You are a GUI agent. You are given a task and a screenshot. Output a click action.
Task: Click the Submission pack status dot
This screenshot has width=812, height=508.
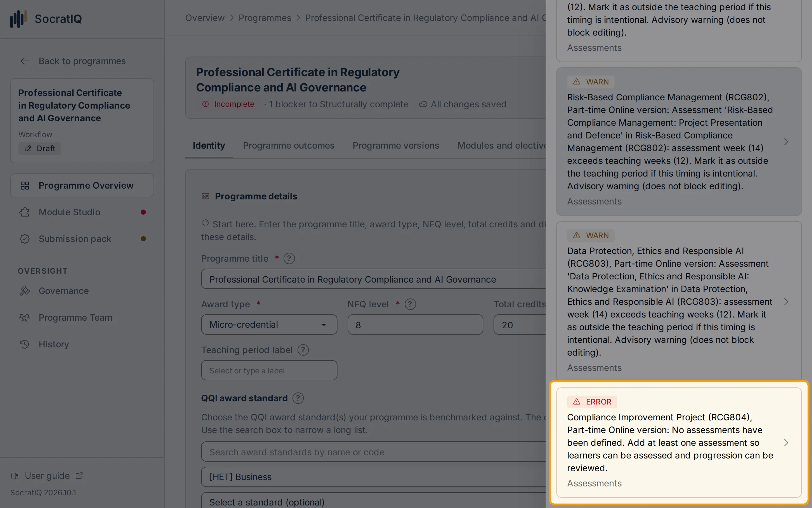pyautogui.click(x=143, y=239)
